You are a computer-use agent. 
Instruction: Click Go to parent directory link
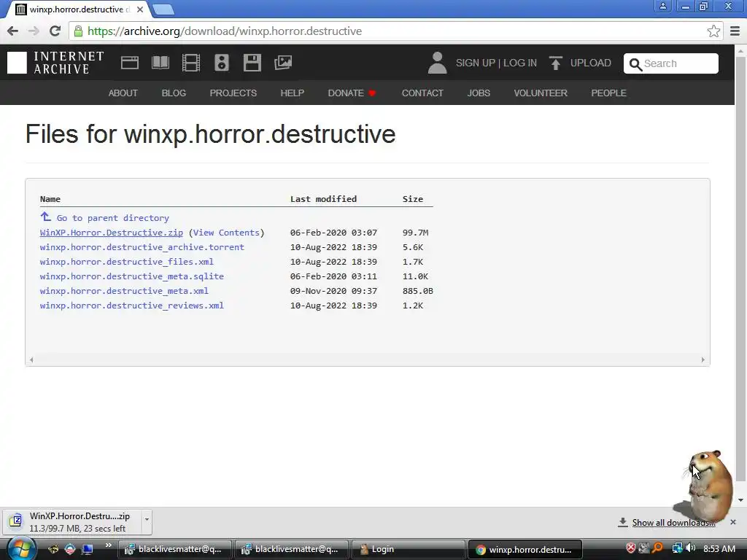pos(113,217)
